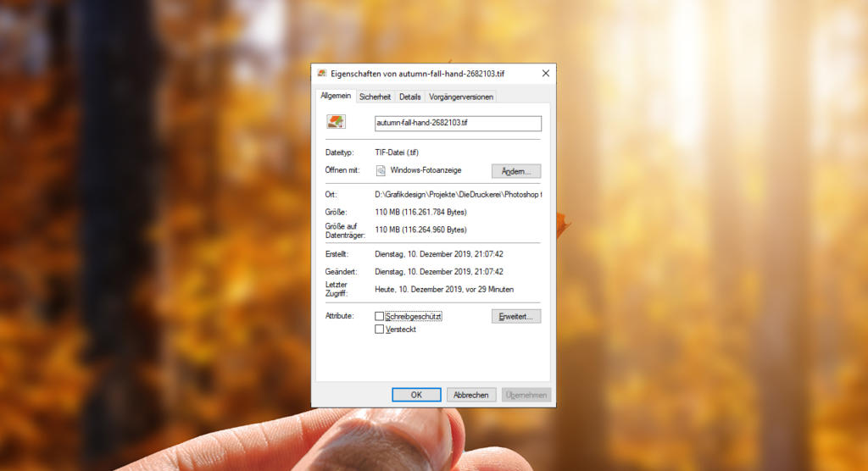Click the Geändert date value
The height and width of the screenshot is (471, 868).
point(439,272)
